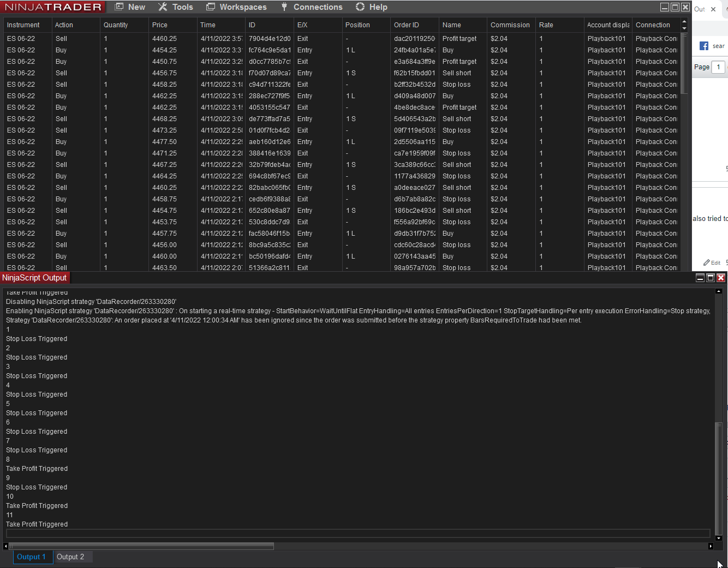Click Disabling NinjaScript strategy output line
The width and height of the screenshot is (728, 568).
point(91,302)
